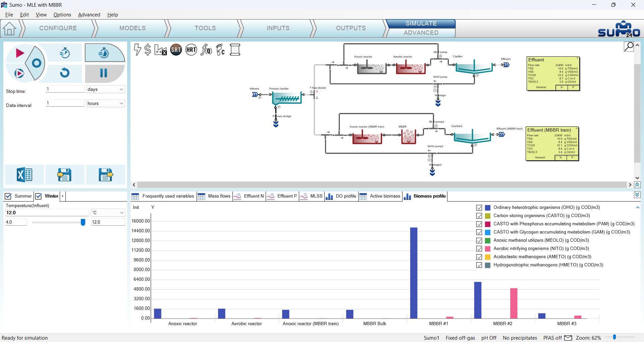Image resolution: width=644 pixels, height=342 pixels.
Task: Pause the running simulation
Action: [x=104, y=73]
